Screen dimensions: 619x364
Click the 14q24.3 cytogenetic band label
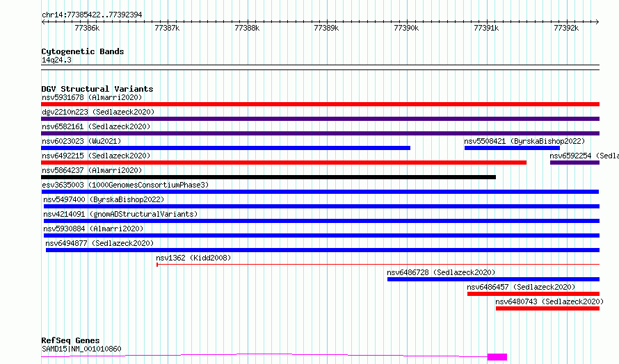(x=56, y=60)
